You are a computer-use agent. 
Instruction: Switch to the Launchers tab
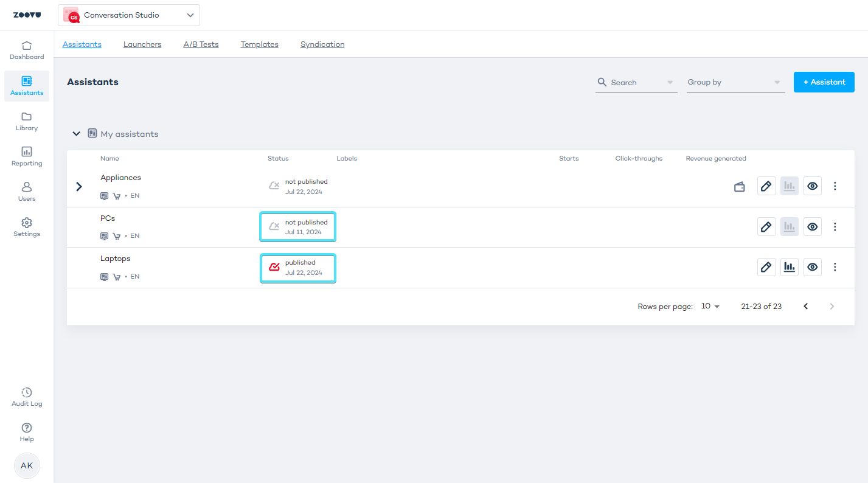[142, 44]
